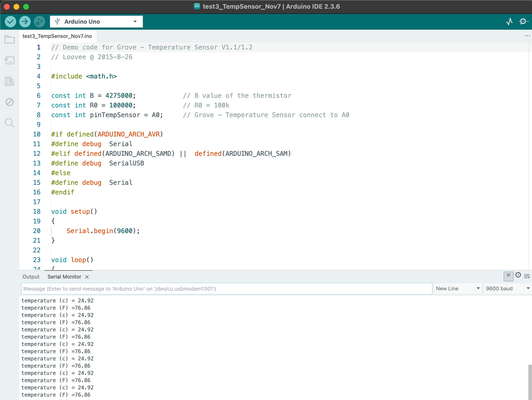This screenshot has width=532, height=400.
Task: Open the Library Manager sidebar icon
Action: click(10, 81)
